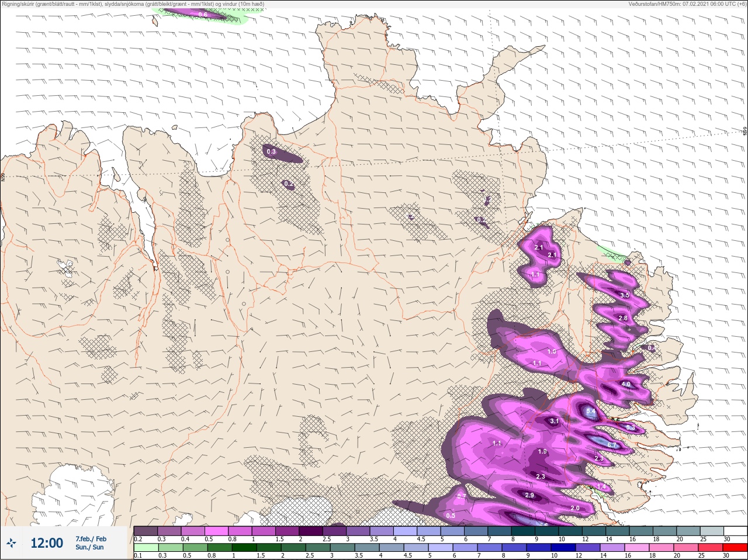Click the 0.4 value on the eastern fjord coast

tap(652, 348)
